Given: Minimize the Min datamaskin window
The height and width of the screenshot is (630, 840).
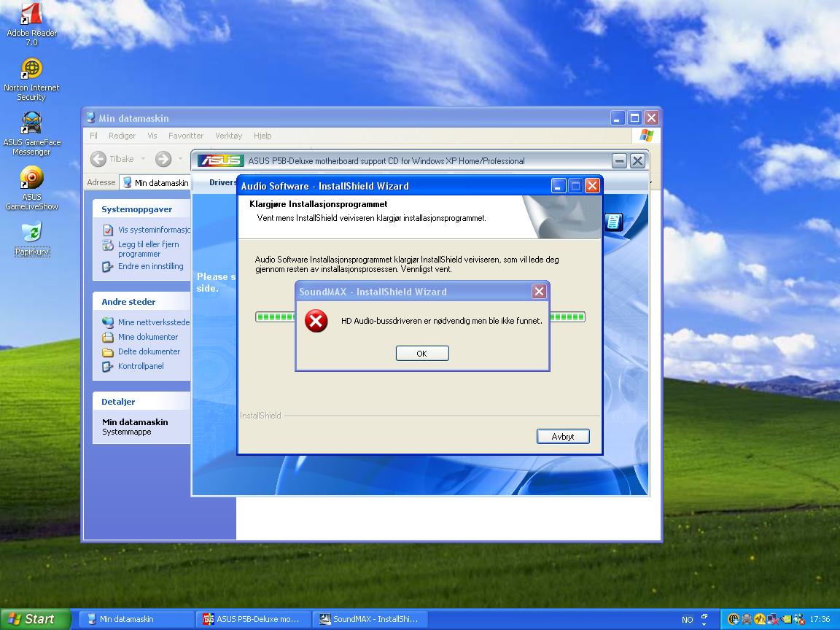Looking at the screenshot, I should click(x=618, y=118).
